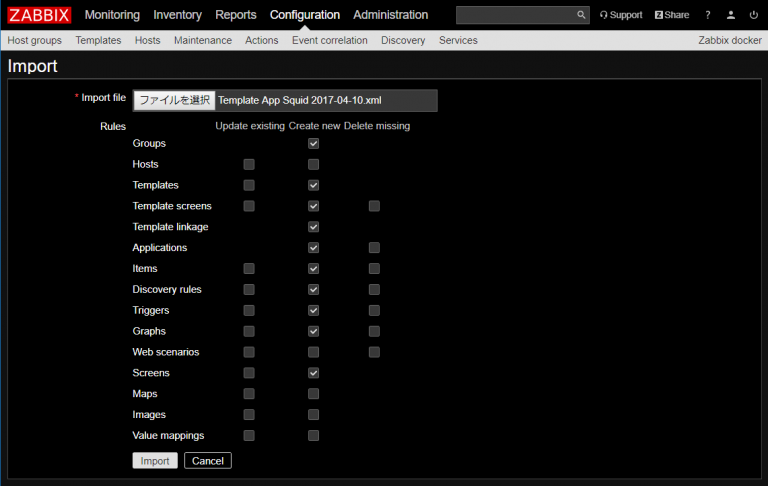Check Update existing for Triggers
The width and height of the screenshot is (768, 486).
tap(249, 310)
